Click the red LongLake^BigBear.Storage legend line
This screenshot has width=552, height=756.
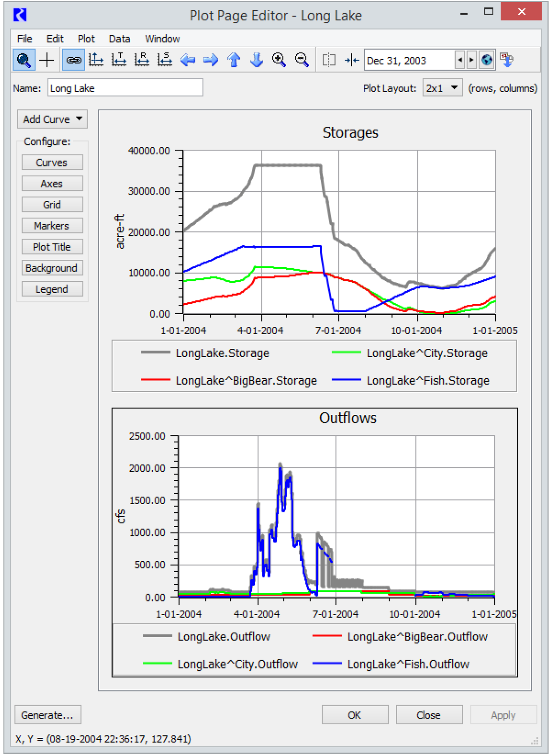click(x=155, y=380)
